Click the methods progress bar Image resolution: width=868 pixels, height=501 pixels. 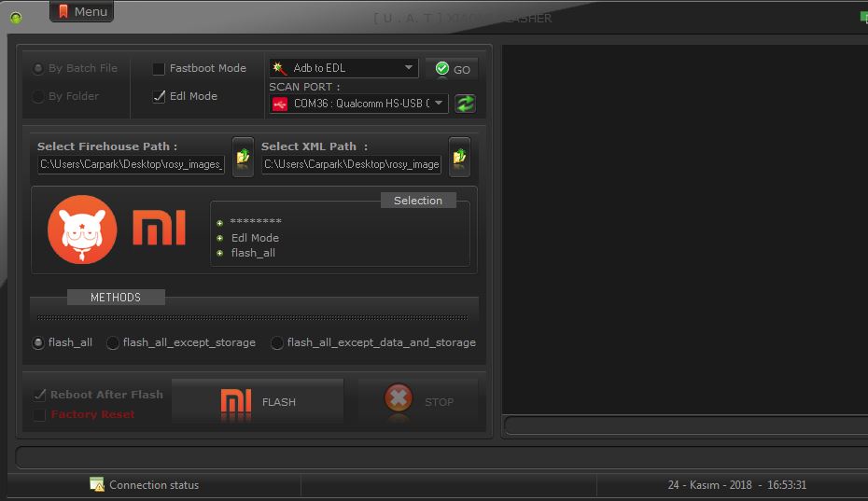click(x=252, y=318)
